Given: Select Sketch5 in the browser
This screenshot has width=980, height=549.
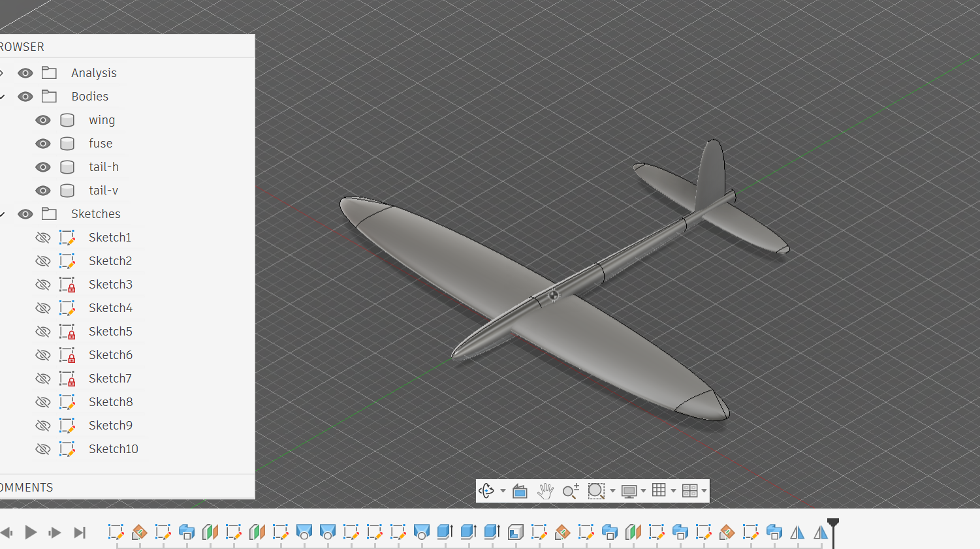Looking at the screenshot, I should tap(110, 332).
